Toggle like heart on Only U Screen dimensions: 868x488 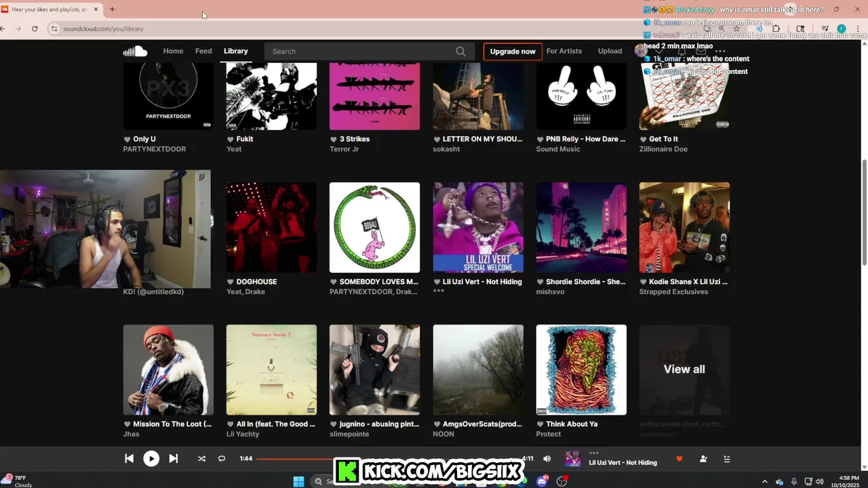pos(127,139)
